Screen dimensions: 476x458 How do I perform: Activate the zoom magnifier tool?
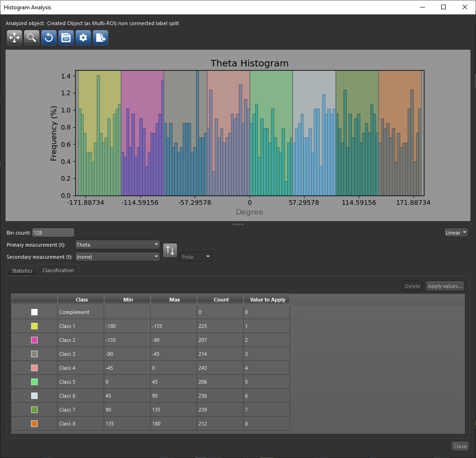(x=32, y=38)
